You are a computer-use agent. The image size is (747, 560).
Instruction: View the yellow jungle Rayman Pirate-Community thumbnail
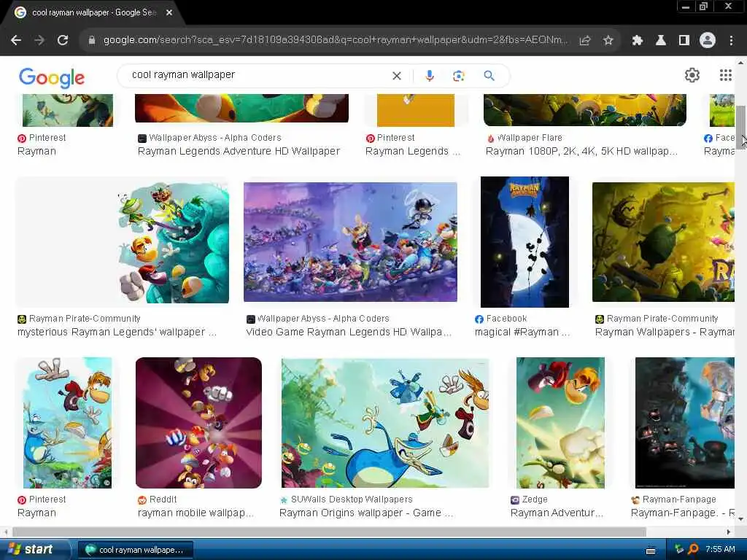(663, 242)
